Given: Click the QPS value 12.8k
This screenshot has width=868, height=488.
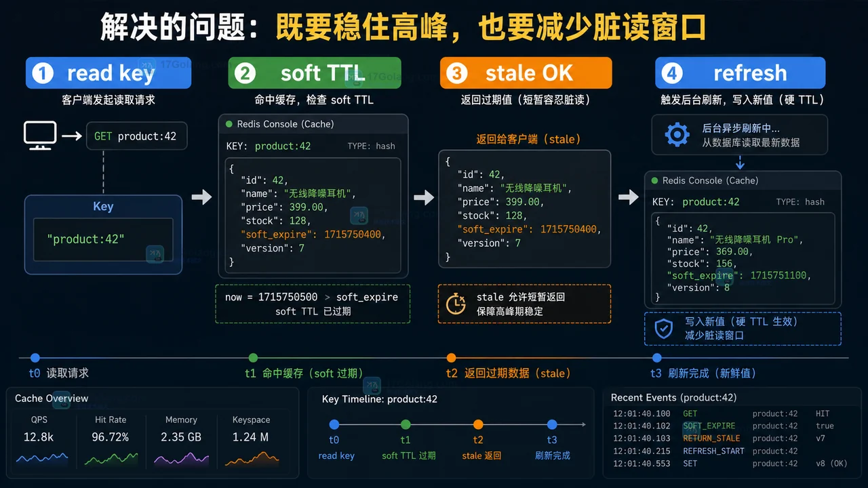Looking at the screenshot, I should [x=39, y=437].
